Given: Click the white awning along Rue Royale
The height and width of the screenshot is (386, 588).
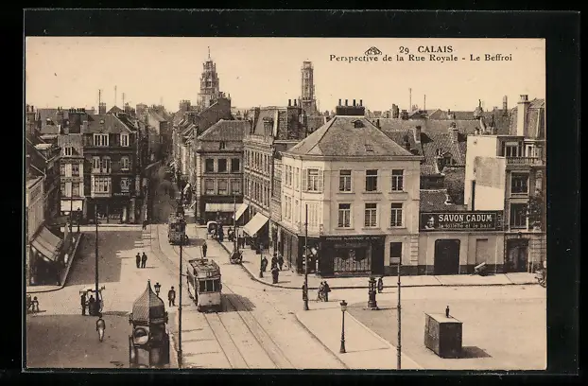Looking at the screenshot, I should coord(255,224).
